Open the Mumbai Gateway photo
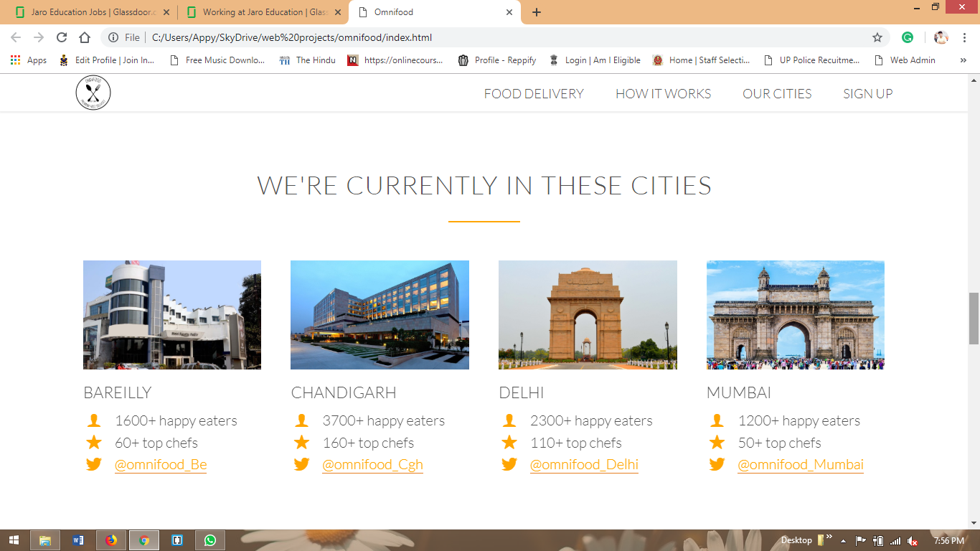 tap(796, 315)
